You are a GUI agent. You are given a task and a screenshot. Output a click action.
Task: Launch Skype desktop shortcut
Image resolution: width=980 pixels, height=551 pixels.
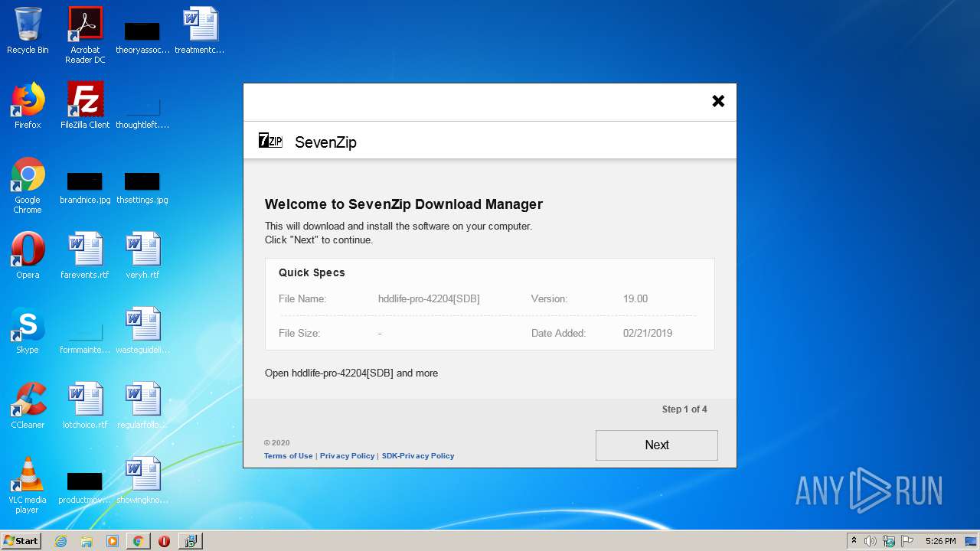(x=28, y=331)
